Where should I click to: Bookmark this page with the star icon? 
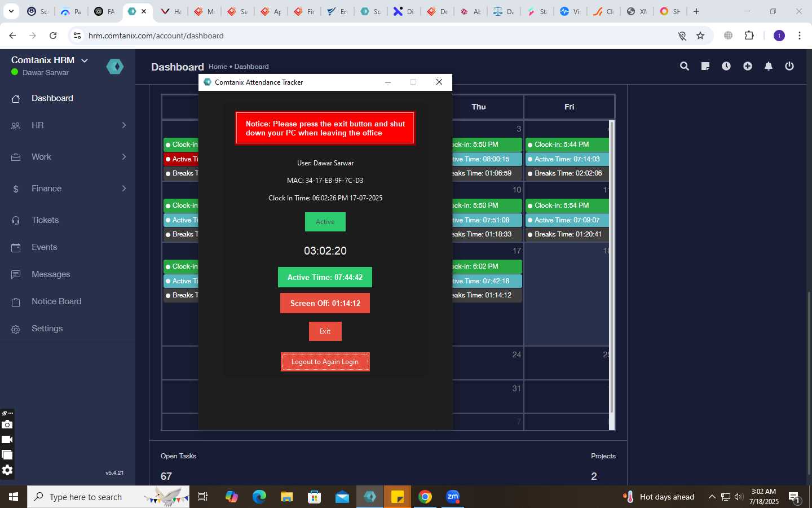700,36
